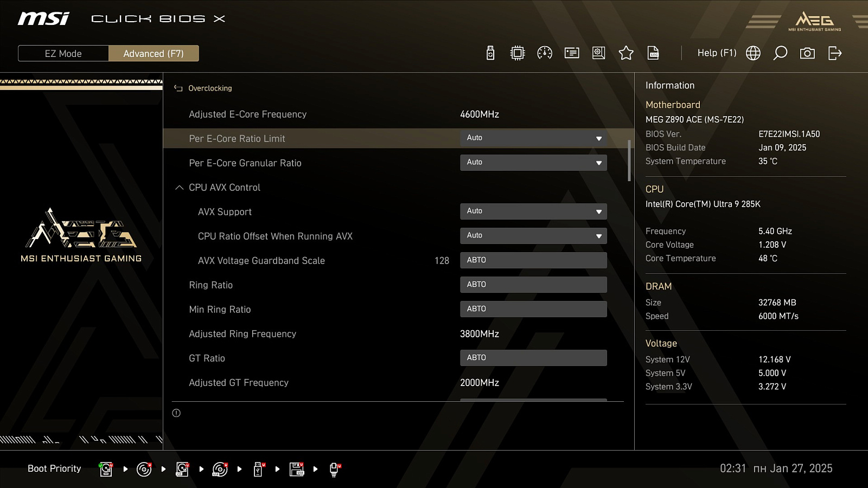Select the optical disc boot device
The height and width of the screenshot is (488, 868).
click(144, 469)
